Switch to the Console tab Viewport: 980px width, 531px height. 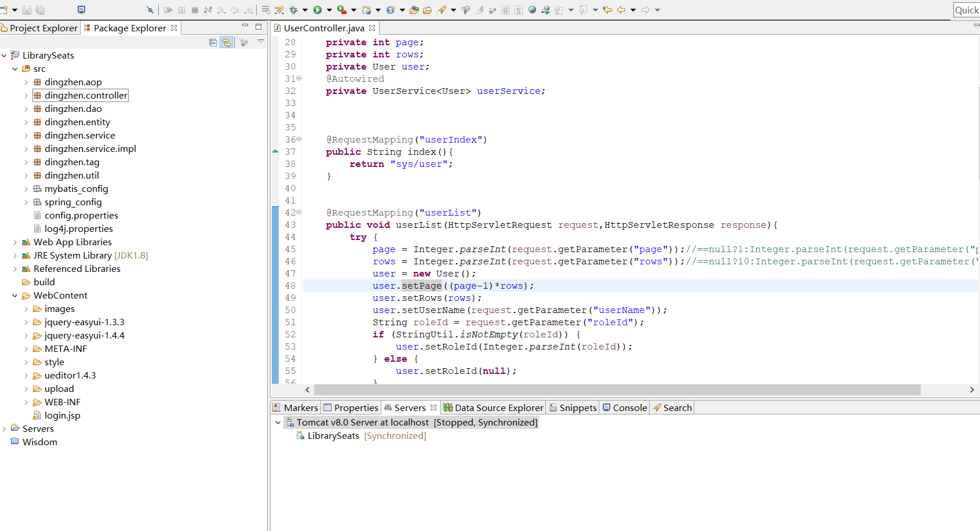(625, 408)
